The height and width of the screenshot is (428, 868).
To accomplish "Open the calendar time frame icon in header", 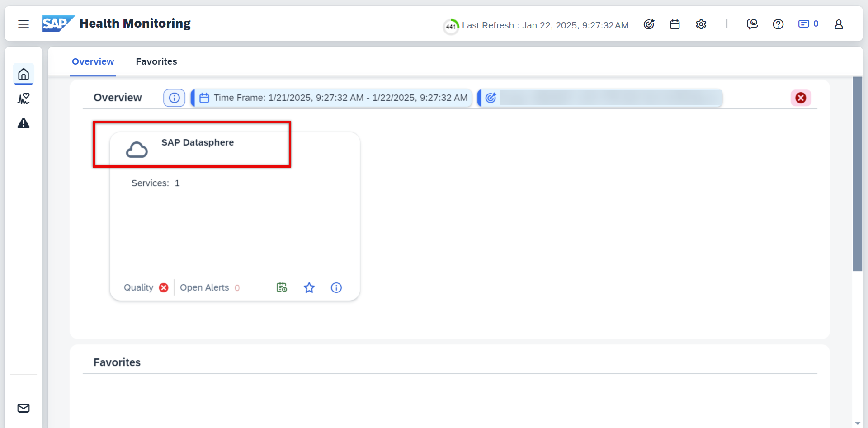I will coord(675,24).
